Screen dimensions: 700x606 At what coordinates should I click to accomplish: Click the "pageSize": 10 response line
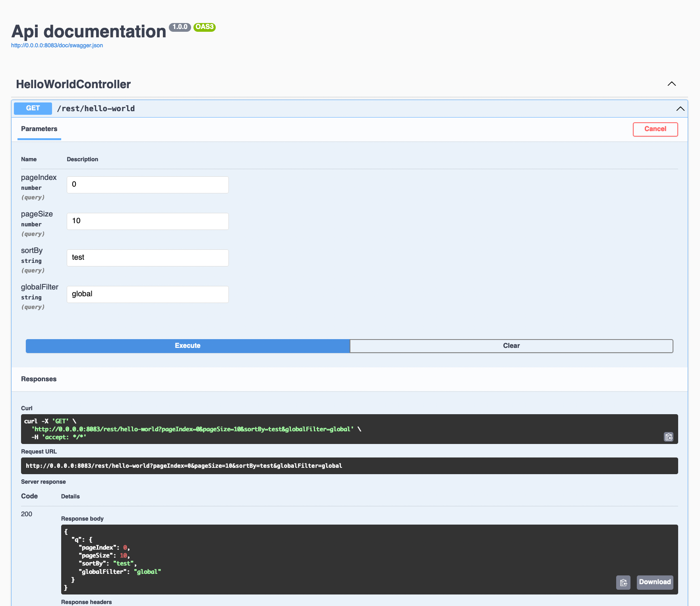click(104, 556)
